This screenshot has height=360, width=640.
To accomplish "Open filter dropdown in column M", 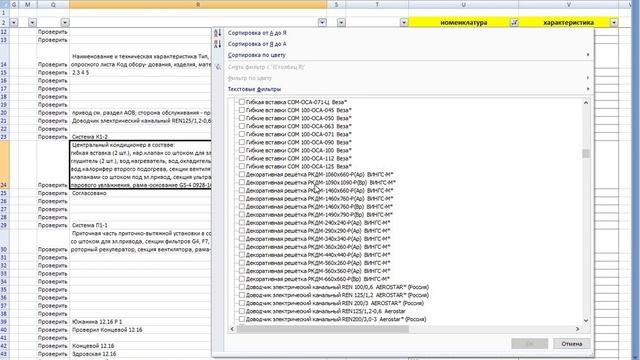I will click(x=32, y=23).
